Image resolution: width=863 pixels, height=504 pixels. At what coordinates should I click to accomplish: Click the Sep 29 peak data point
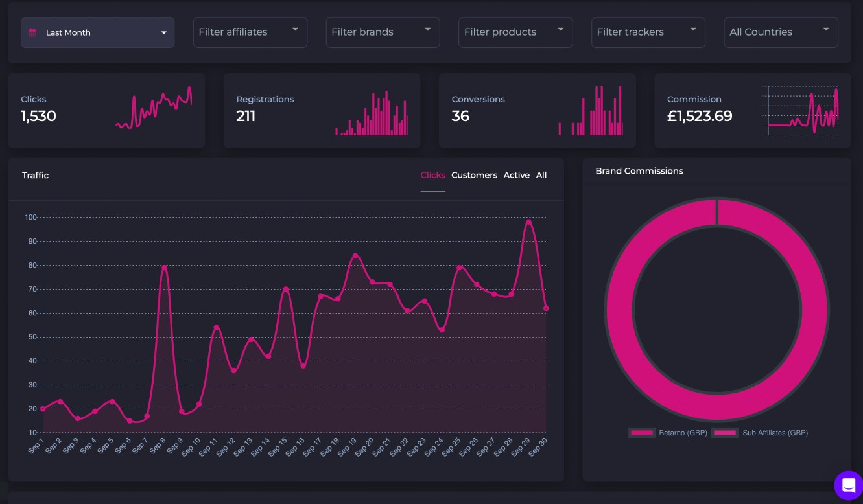tap(528, 222)
